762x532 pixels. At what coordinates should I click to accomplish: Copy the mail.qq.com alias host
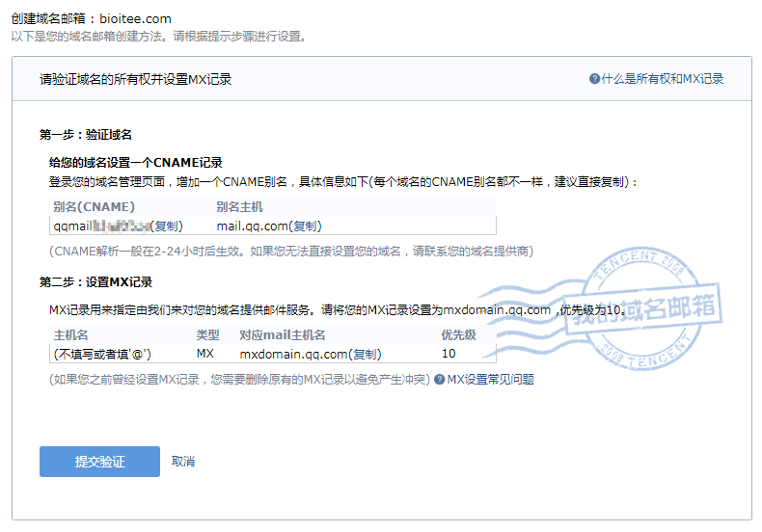(x=307, y=226)
